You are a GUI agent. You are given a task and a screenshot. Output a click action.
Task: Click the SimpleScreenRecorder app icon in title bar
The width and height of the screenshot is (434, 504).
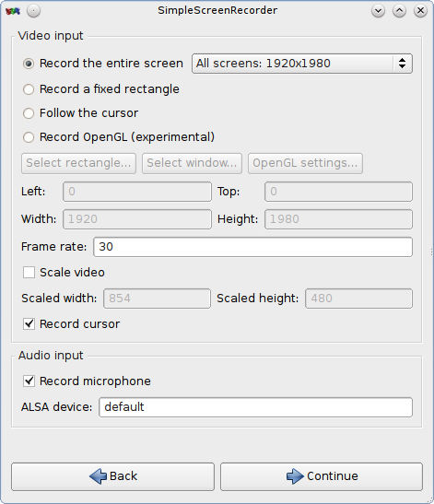(x=13, y=11)
